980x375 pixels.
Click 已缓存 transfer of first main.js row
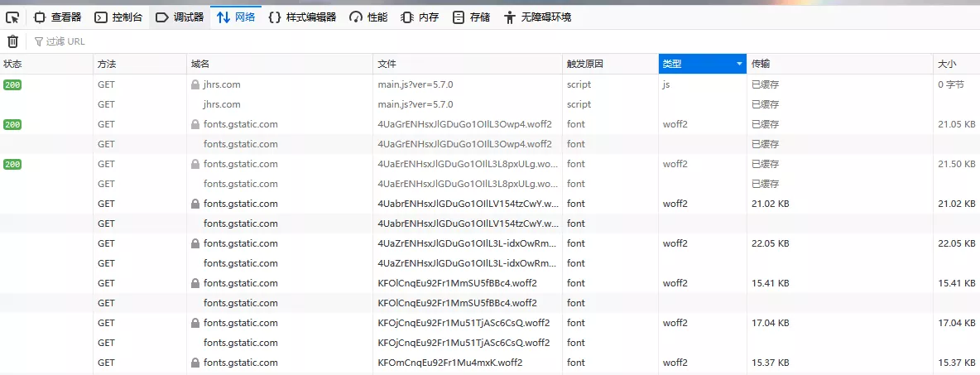click(765, 84)
